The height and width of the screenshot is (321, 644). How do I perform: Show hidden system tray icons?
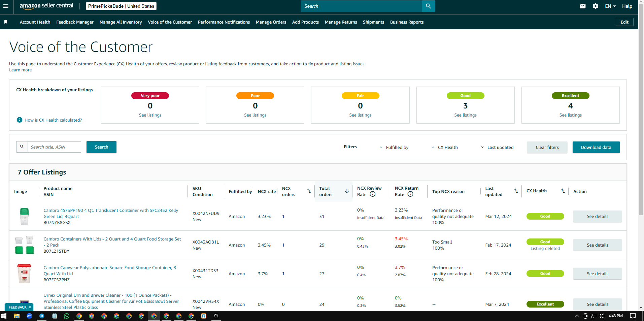[x=577, y=316]
